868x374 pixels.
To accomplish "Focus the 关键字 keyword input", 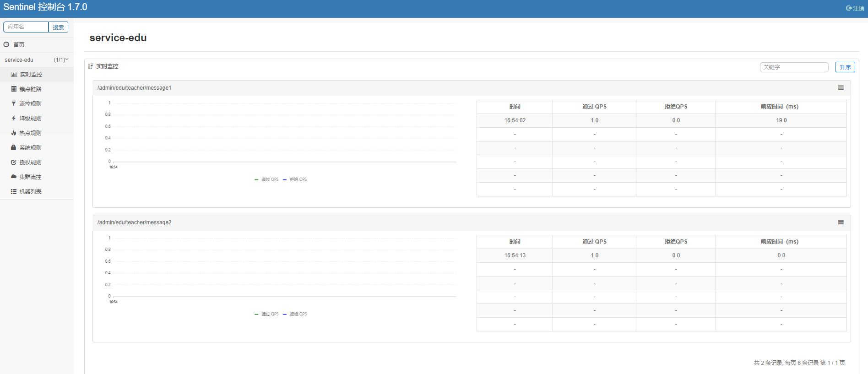I will click(x=794, y=67).
